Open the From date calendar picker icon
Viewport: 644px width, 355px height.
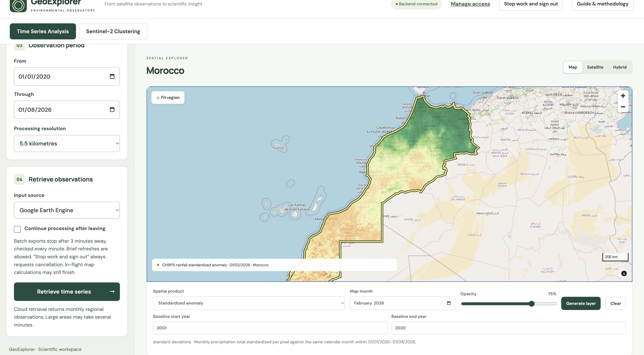[112, 76]
